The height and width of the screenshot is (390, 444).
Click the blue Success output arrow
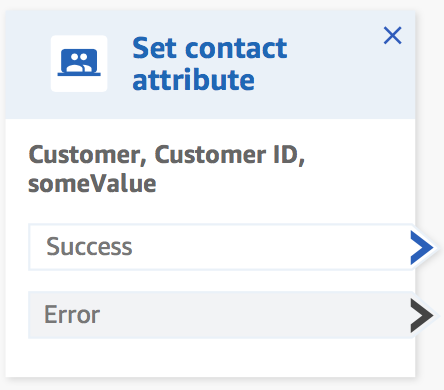(x=422, y=248)
